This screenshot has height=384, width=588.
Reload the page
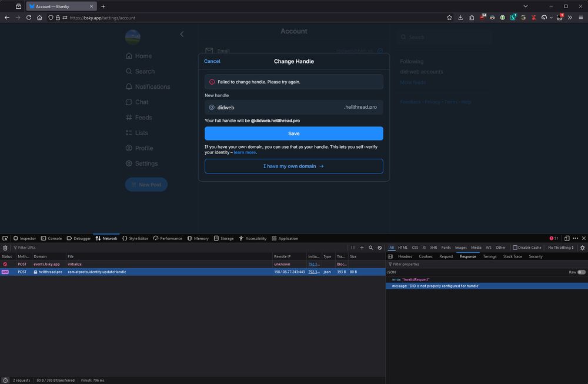(x=28, y=18)
